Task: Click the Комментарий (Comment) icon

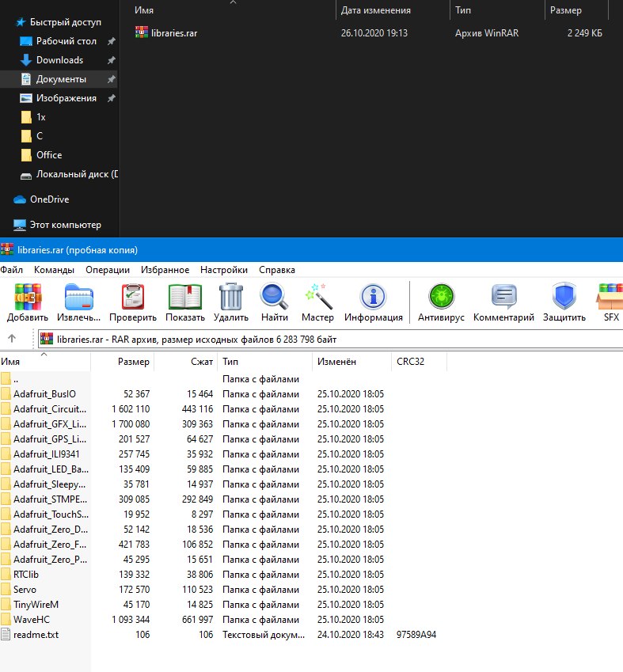Action: (x=503, y=297)
